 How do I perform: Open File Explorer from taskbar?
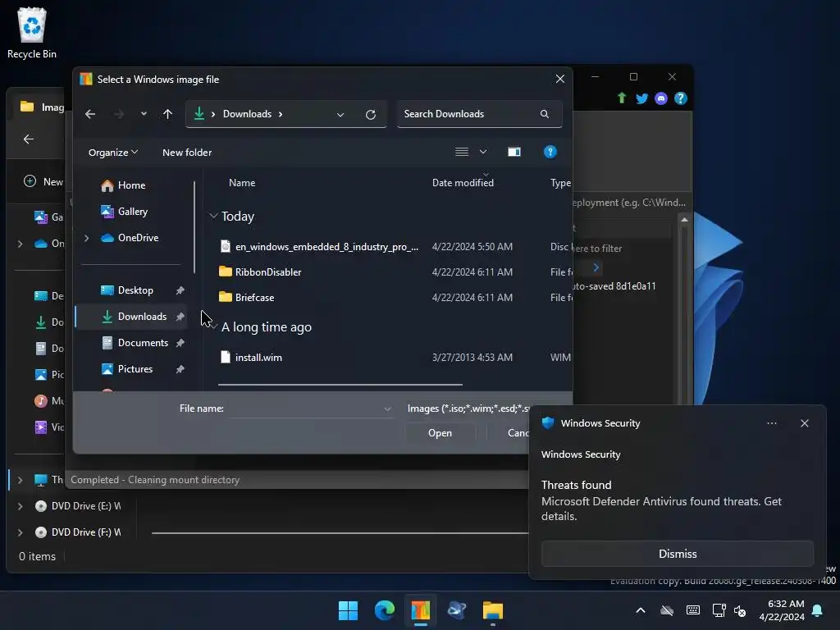(492, 610)
